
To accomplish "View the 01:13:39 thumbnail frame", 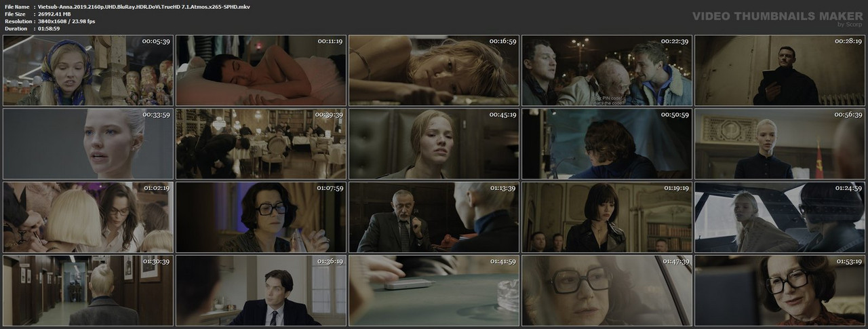I will (x=434, y=217).
